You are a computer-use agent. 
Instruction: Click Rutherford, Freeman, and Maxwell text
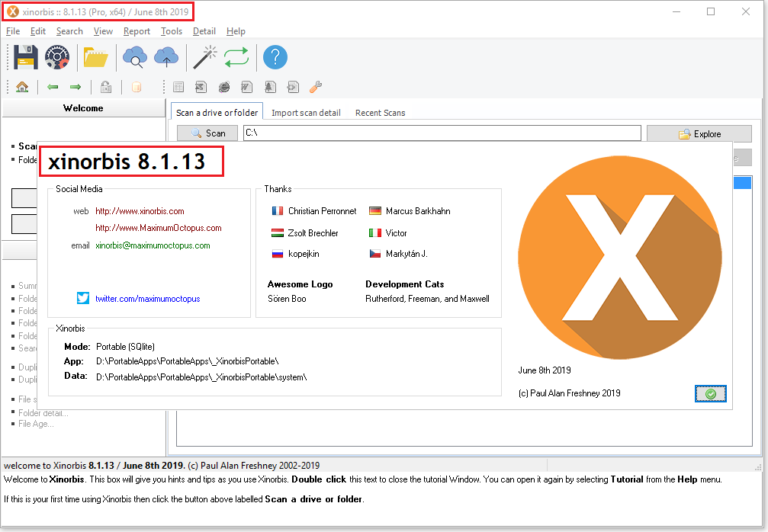point(427,299)
